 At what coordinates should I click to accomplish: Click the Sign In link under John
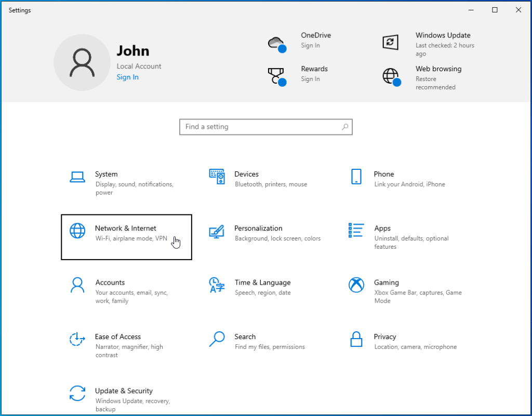pyautogui.click(x=127, y=77)
